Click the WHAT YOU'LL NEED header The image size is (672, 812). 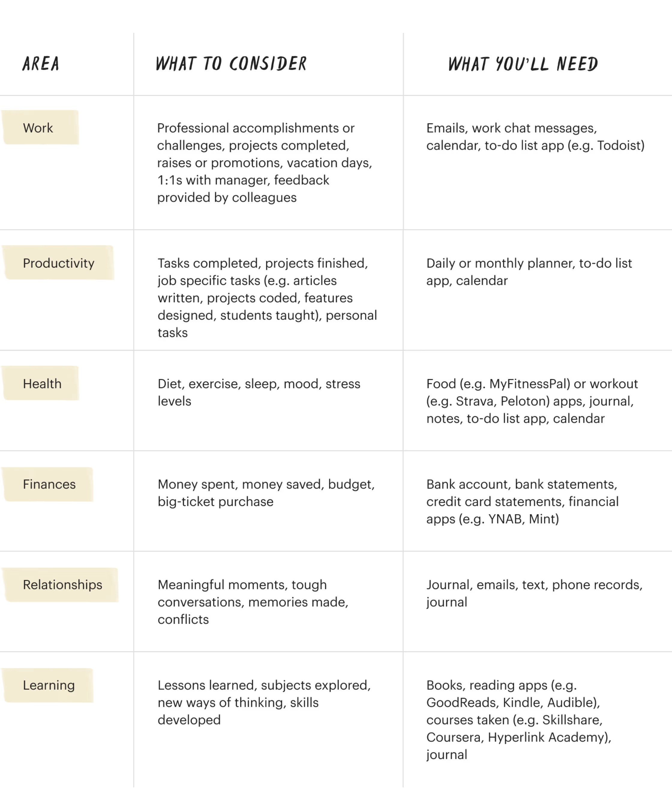tap(523, 64)
